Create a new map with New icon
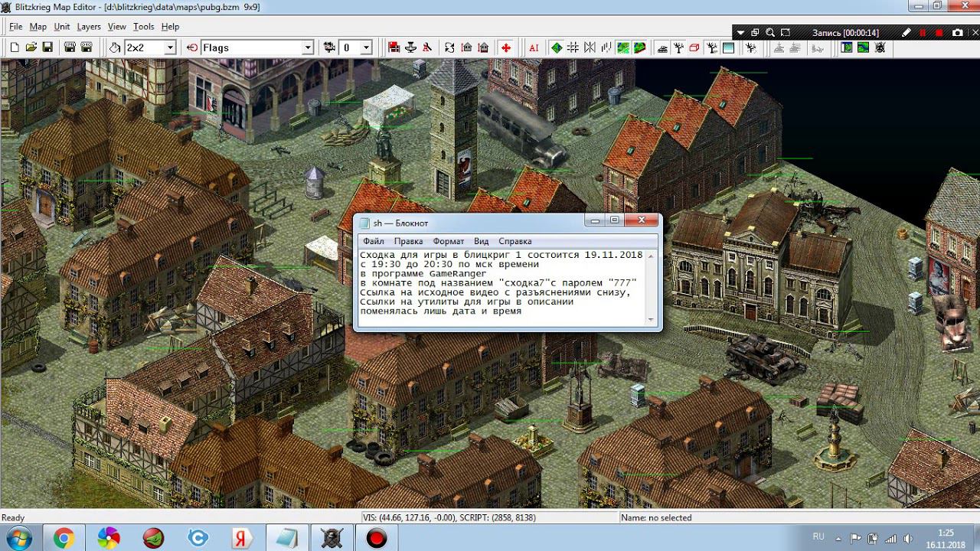 [x=15, y=47]
